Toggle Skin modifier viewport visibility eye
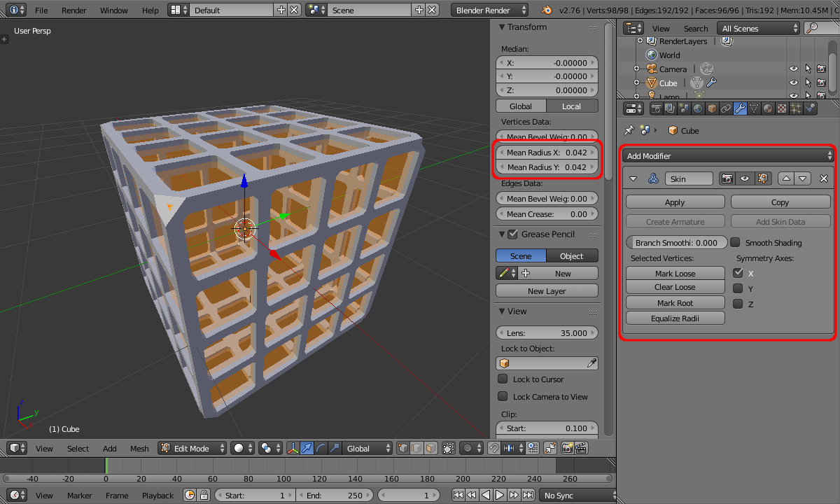This screenshot has width=840, height=504. click(x=745, y=178)
